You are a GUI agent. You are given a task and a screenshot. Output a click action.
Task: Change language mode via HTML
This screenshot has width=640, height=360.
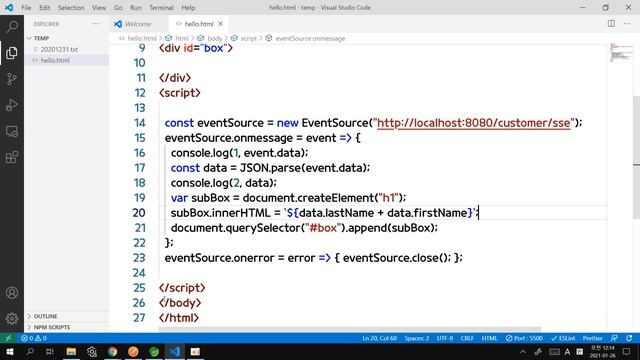[489, 338]
